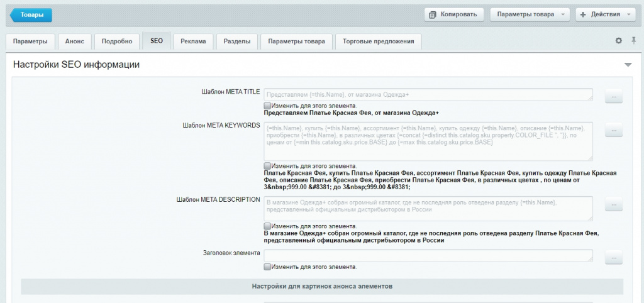Click the Заголовок элемента label
The width and height of the screenshot is (644, 303).
pos(231,253)
